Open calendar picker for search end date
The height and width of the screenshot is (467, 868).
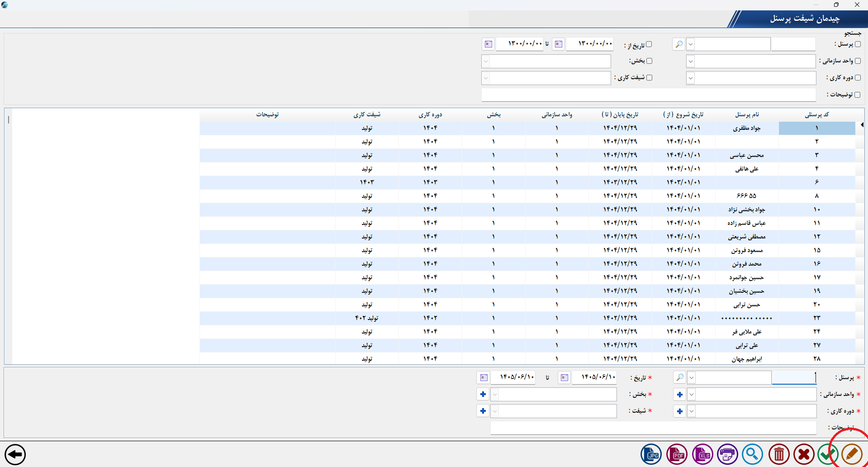click(x=489, y=44)
